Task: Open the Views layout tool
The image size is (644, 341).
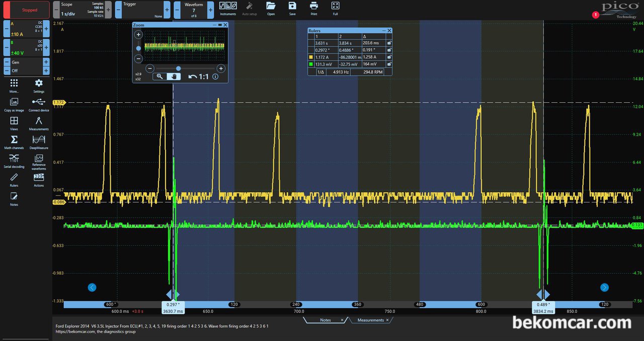Action: coord(14,123)
